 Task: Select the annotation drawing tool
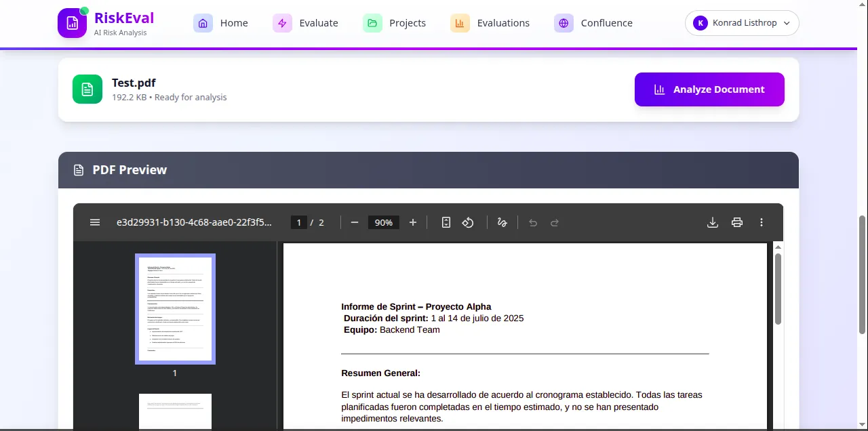[x=502, y=222]
